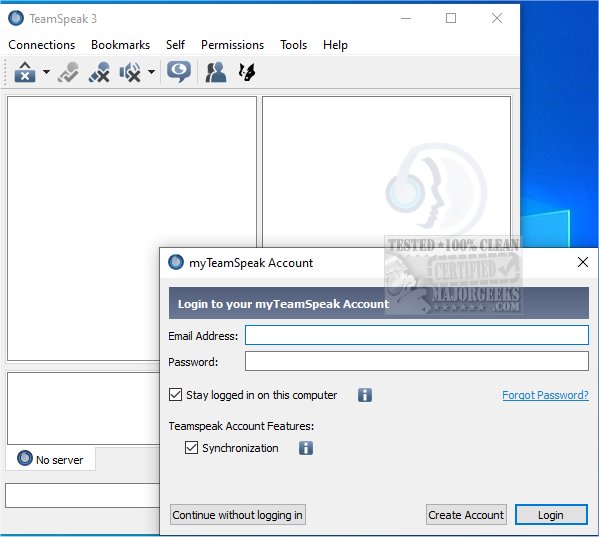This screenshot has height=537, width=599.
Task: Click the Forgot Password? link
Action: coord(545,395)
